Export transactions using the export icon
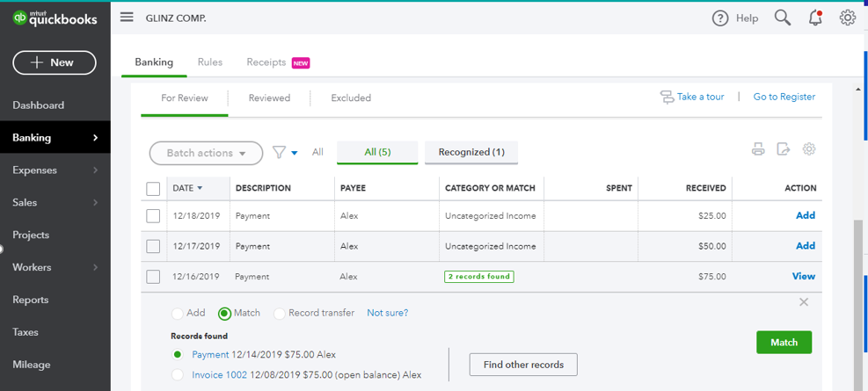Screen dimensions: 868x391 pos(784,149)
